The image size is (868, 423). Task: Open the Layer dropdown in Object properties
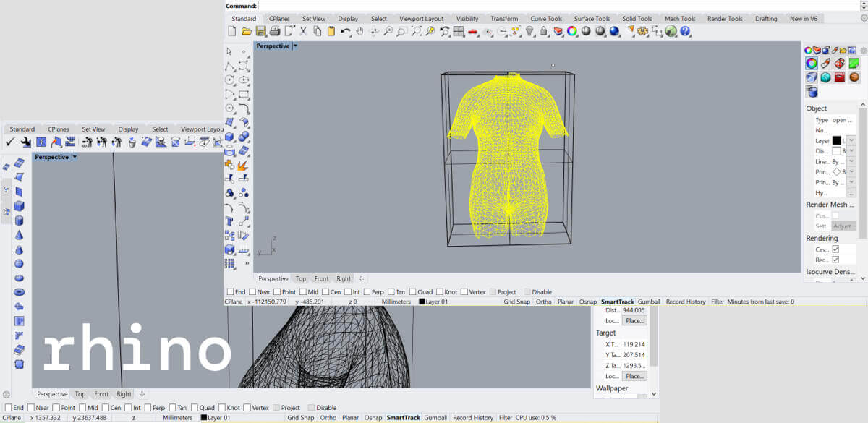pyautogui.click(x=851, y=140)
